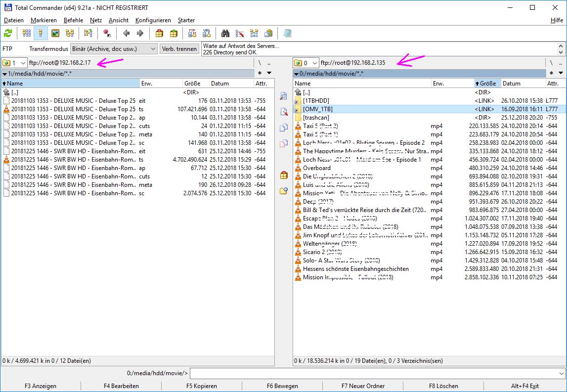The height and width of the screenshot is (392, 567).
Task: Show the directory Tree view icon
Action: pyautogui.click(x=70, y=33)
